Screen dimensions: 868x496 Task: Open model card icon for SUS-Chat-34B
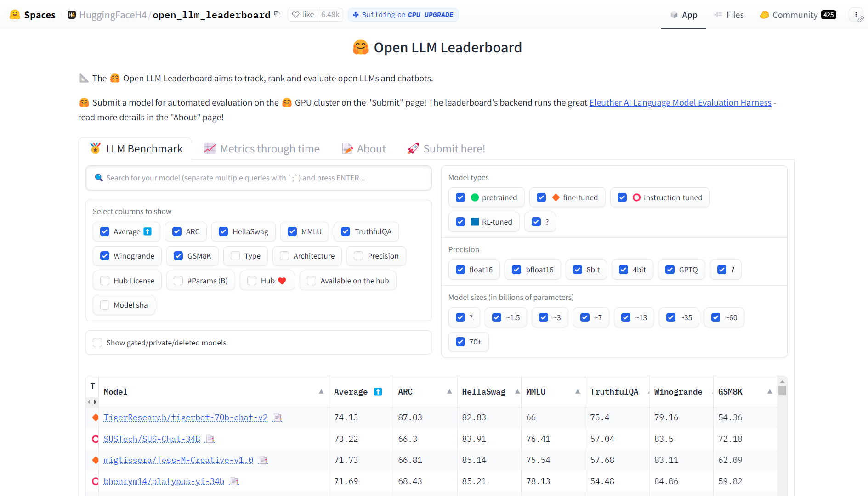(x=210, y=439)
